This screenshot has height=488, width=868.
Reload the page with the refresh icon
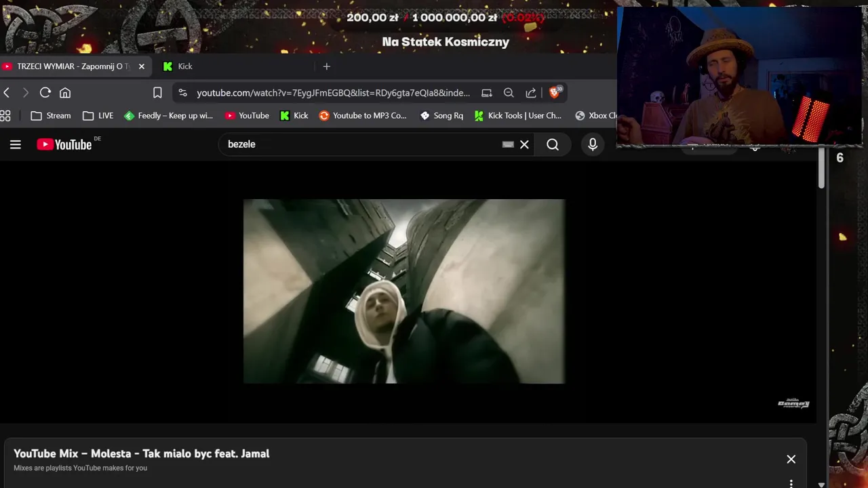(x=45, y=93)
